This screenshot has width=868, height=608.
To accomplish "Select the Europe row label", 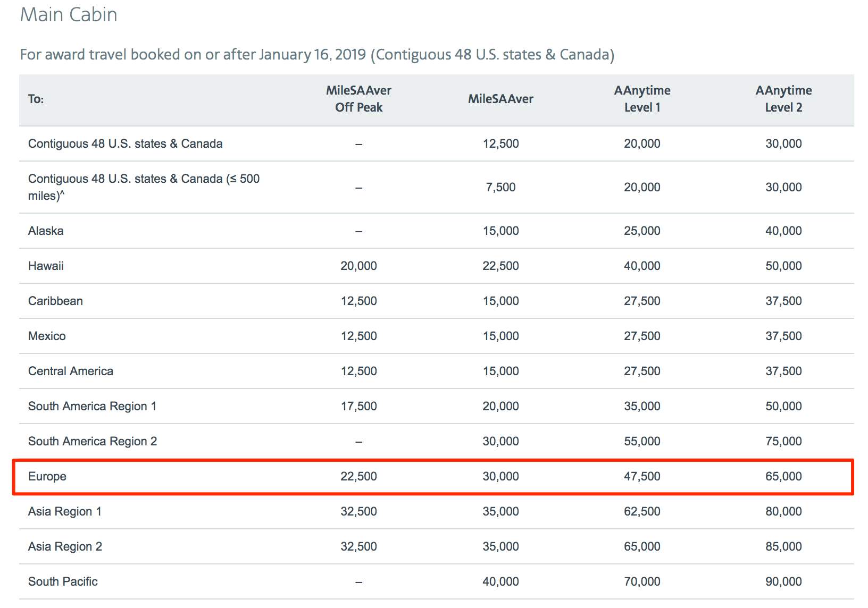I will pyautogui.click(x=47, y=476).
